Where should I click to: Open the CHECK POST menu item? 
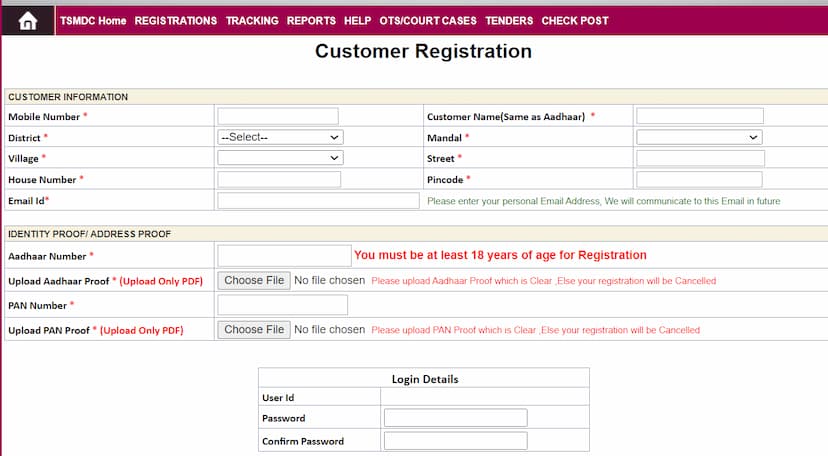click(x=575, y=21)
